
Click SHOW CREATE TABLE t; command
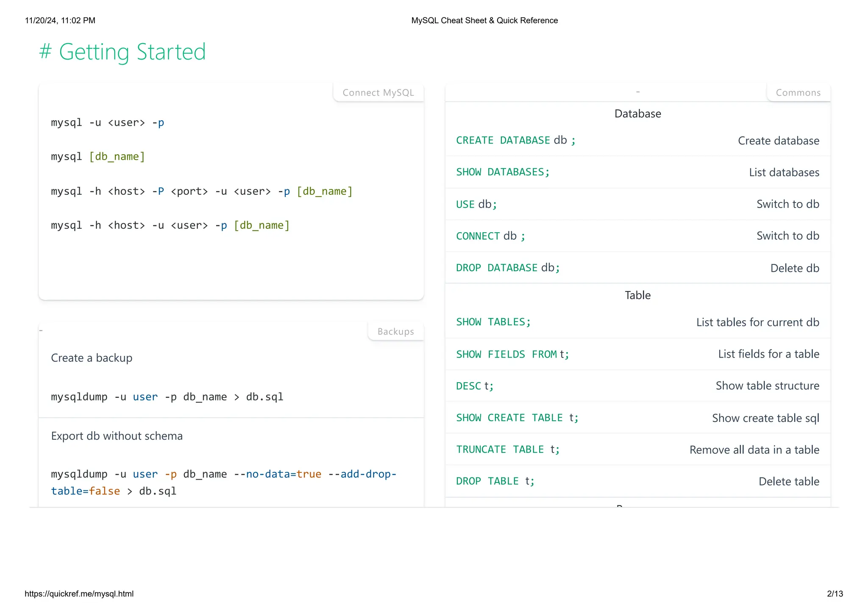click(517, 418)
